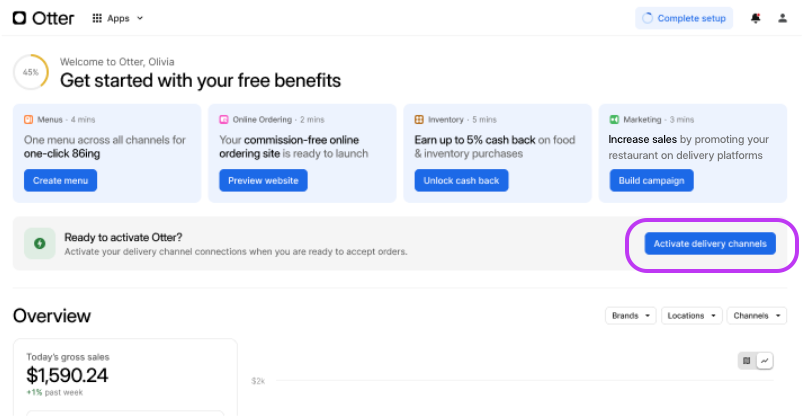811x417 pixels.
Task: Click the Inventory card icon
Action: (x=419, y=119)
